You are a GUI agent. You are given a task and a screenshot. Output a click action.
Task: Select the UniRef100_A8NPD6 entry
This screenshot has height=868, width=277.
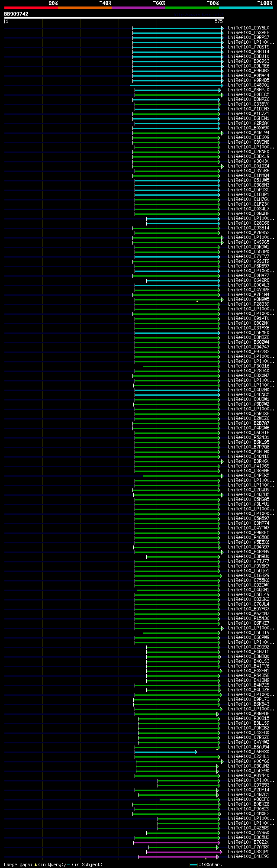click(248, 714)
